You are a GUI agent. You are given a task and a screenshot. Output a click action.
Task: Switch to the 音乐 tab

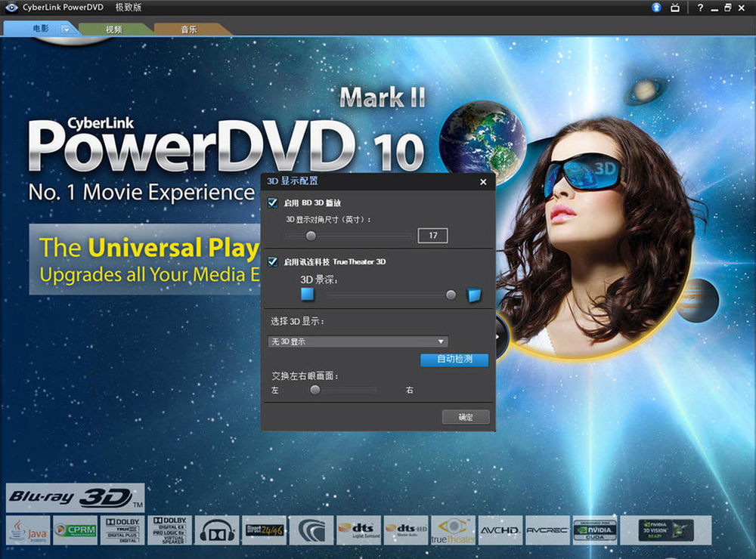click(189, 29)
